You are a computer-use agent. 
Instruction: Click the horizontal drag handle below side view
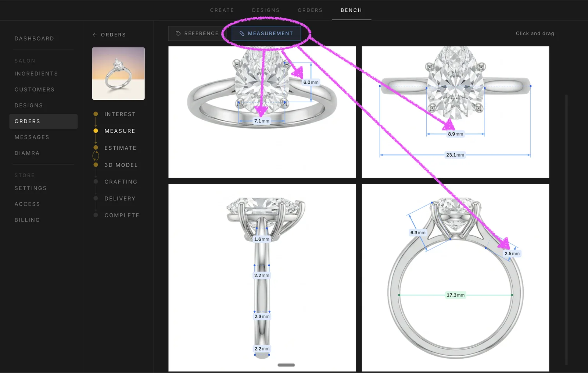286,365
